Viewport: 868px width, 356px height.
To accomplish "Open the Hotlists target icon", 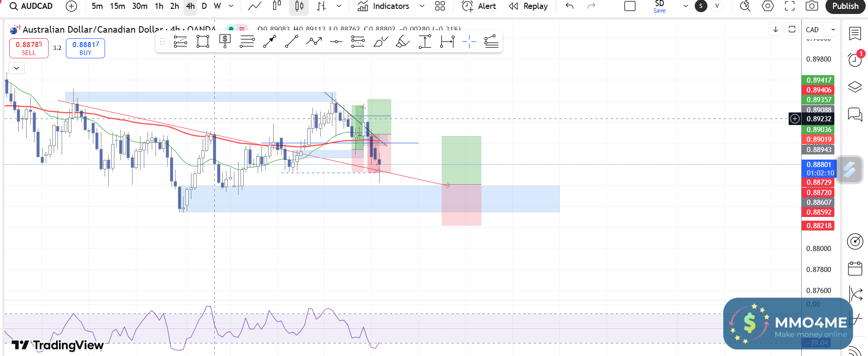I will point(855,241).
